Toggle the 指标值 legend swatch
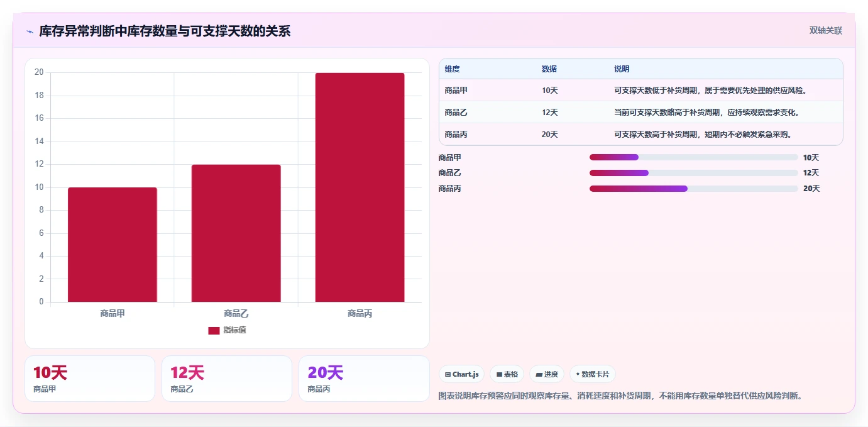 tap(214, 330)
